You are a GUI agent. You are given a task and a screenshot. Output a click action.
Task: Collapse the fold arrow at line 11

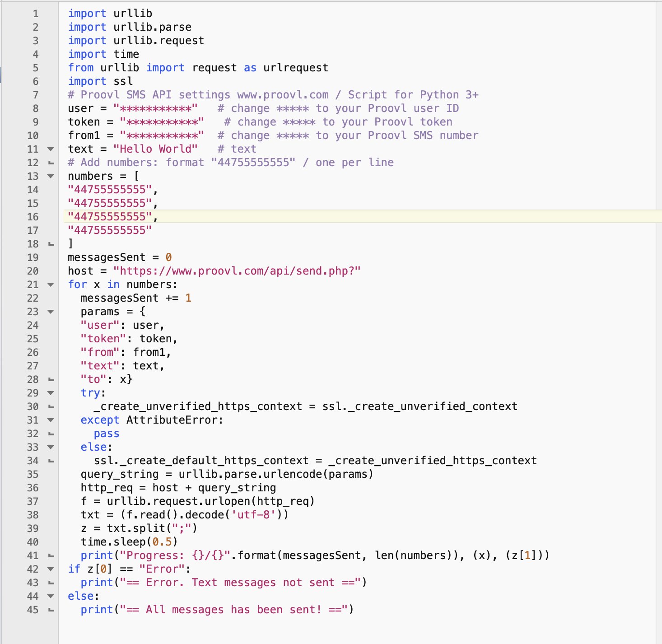[x=51, y=149]
